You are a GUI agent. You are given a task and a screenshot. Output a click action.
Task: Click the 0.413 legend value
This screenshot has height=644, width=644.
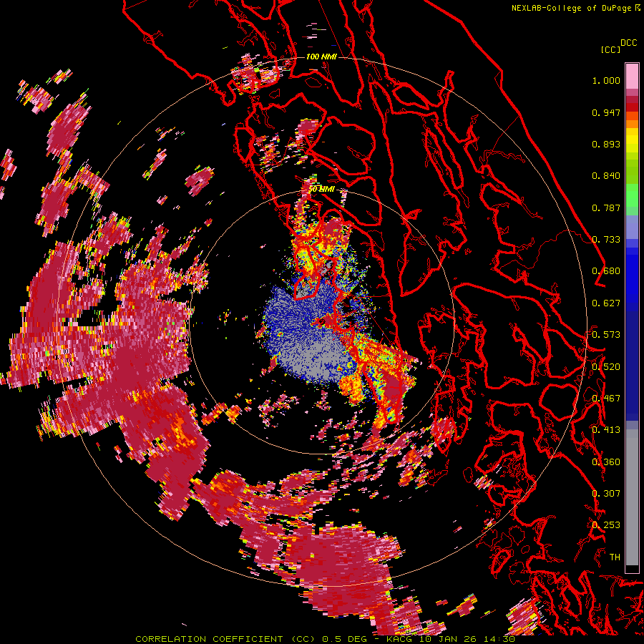pyautogui.click(x=606, y=430)
